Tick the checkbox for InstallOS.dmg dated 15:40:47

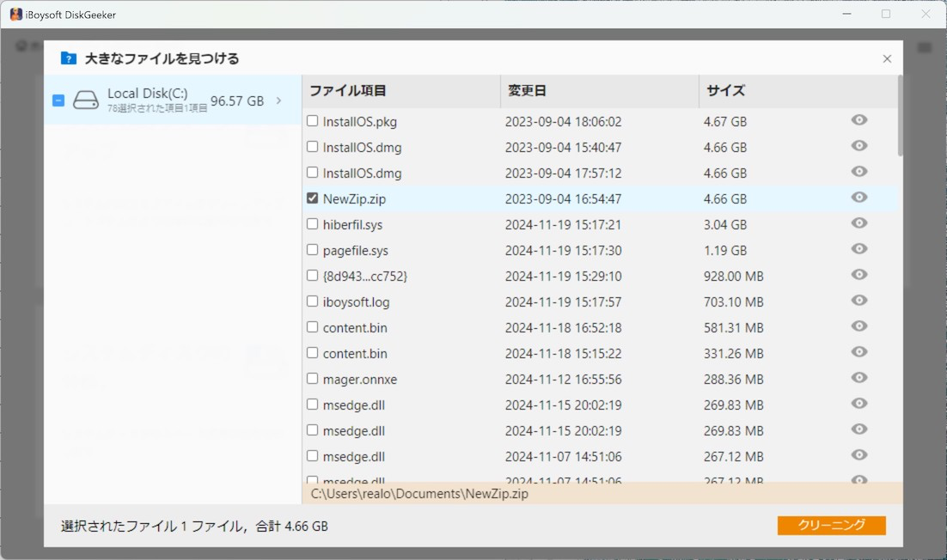pos(312,147)
